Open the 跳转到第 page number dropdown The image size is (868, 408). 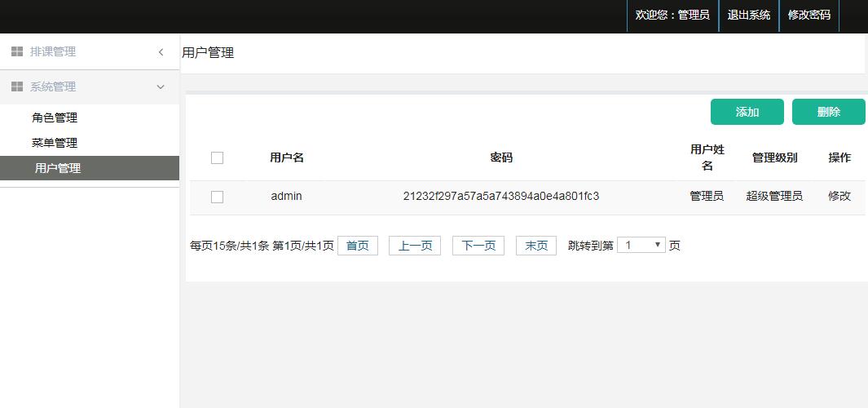[x=641, y=245]
